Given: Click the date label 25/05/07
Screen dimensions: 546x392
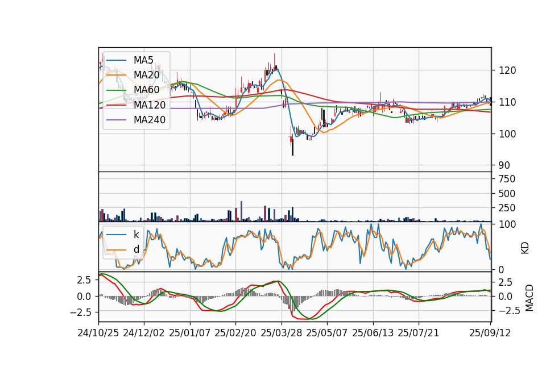Looking at the screenshot, I should pyautogui.click(x=327, y=333).
